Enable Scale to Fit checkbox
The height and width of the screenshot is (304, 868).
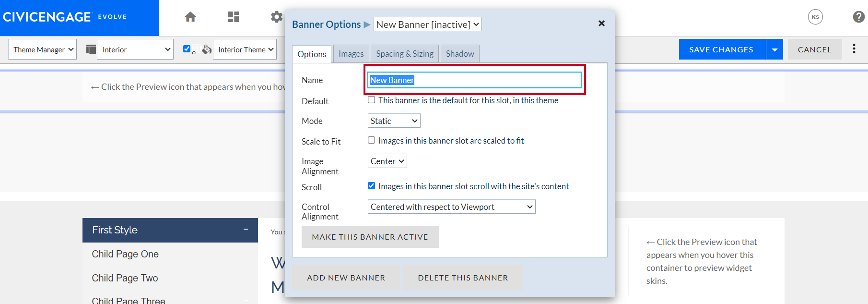click(x=372, y=140)
